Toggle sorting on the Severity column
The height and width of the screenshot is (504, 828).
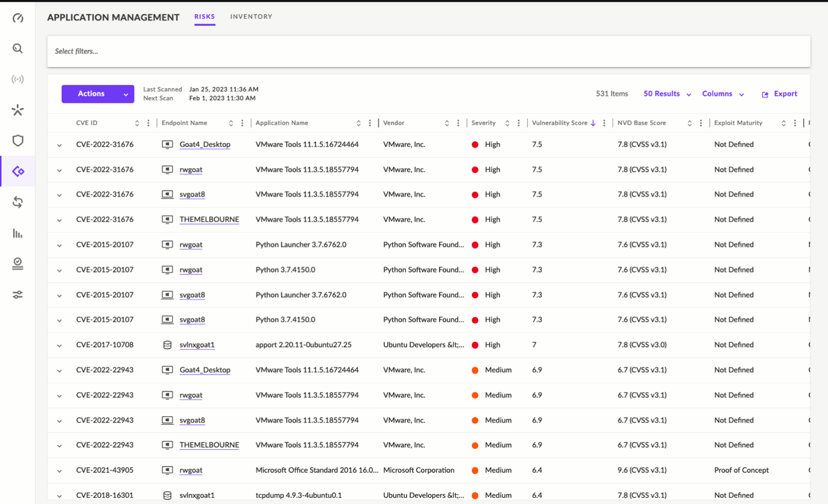pyautogui.click(x=507, y=123)
